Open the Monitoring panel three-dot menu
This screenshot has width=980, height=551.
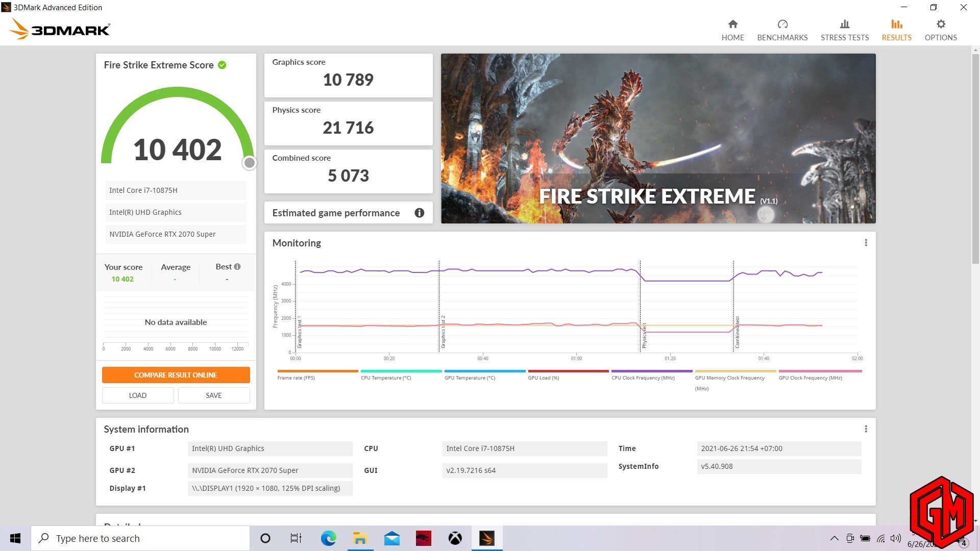[866, 243]
